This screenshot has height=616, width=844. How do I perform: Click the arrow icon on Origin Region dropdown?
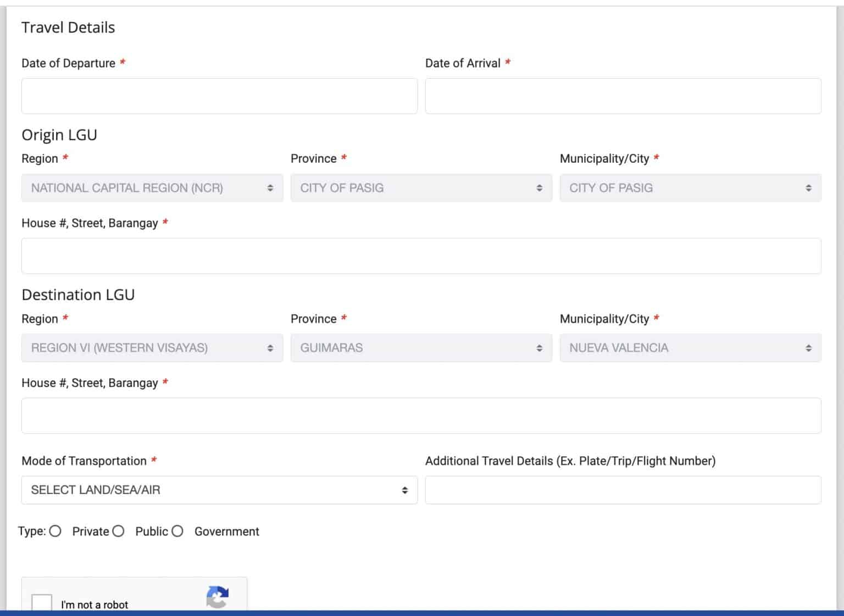coord(270,188)
